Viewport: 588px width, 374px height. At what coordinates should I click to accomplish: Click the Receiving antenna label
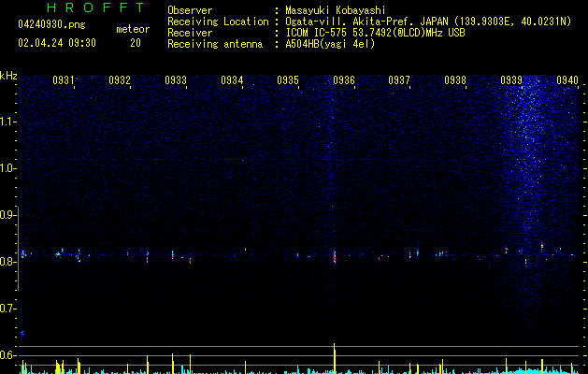pos(215,44)
